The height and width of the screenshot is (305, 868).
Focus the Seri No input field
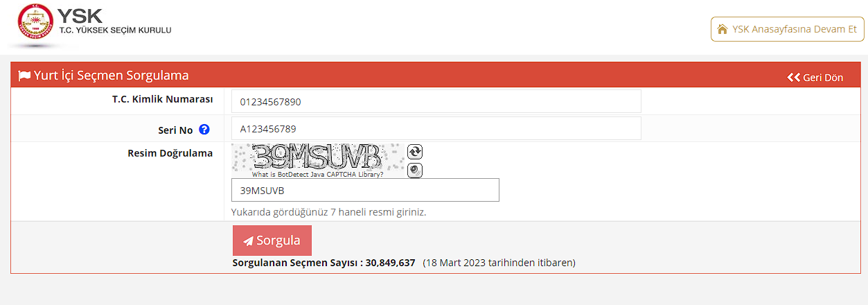coord(436,128)
